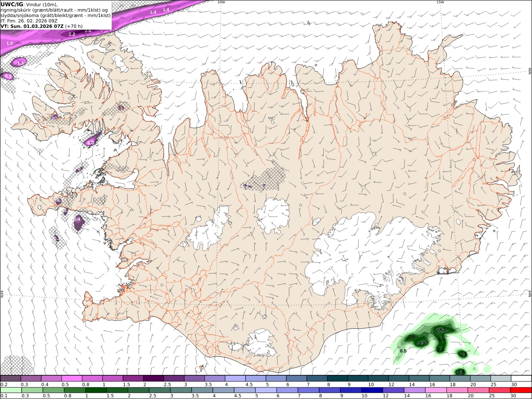Viewport: 532px width, 399px height.
Task: Click the 'slydda/snjókoma' legend description line
Action: (x=56, y=15)
